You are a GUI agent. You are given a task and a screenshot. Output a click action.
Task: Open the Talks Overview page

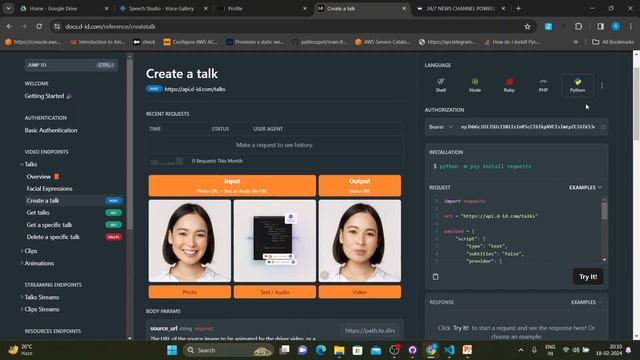pos(43,177)
